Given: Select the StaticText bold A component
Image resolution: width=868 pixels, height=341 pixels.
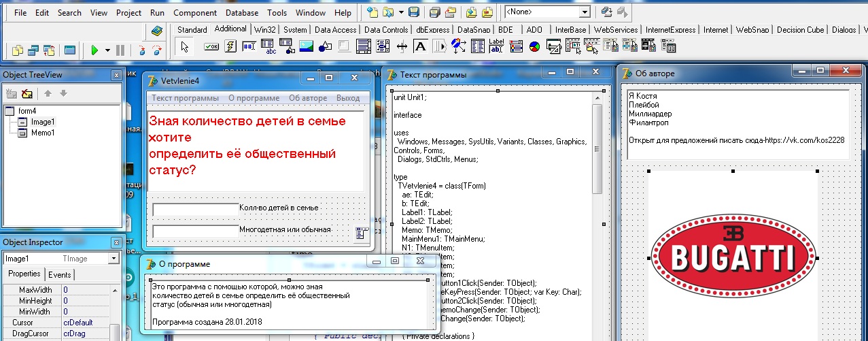Looking at the screenshot, I should [421, 46].
